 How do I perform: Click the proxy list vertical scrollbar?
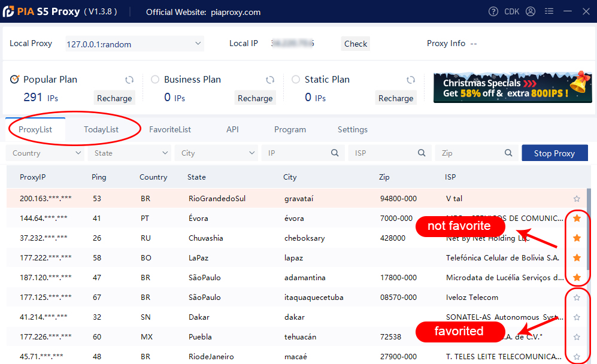pyautogui.click(x=589, y=229)
